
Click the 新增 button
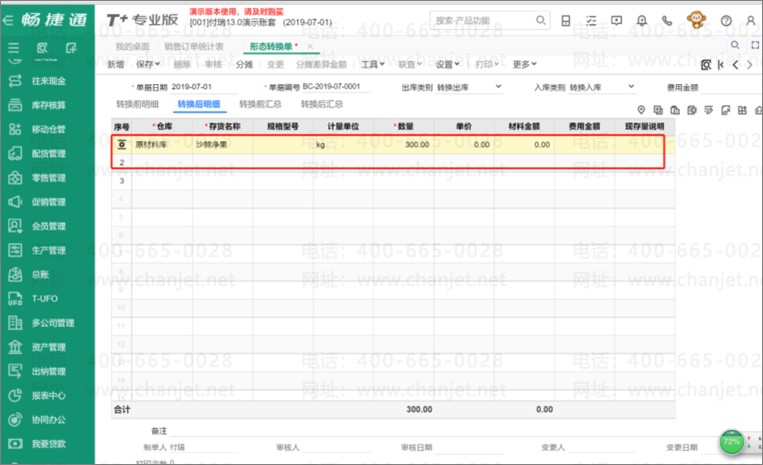click(116, 64)
